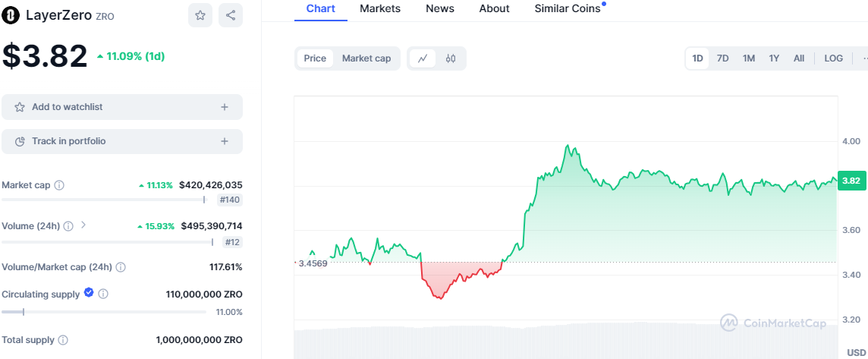Screen dimensions: 868x359
Task: Click the share icon next to ZRO
Action: pos(231,15)
